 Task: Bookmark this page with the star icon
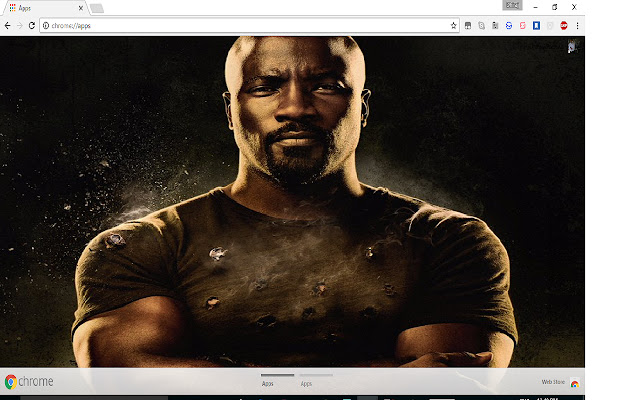tap(453, 26)
